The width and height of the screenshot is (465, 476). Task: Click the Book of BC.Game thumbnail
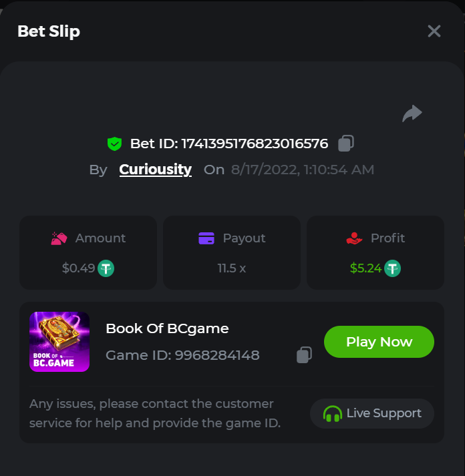59,342
